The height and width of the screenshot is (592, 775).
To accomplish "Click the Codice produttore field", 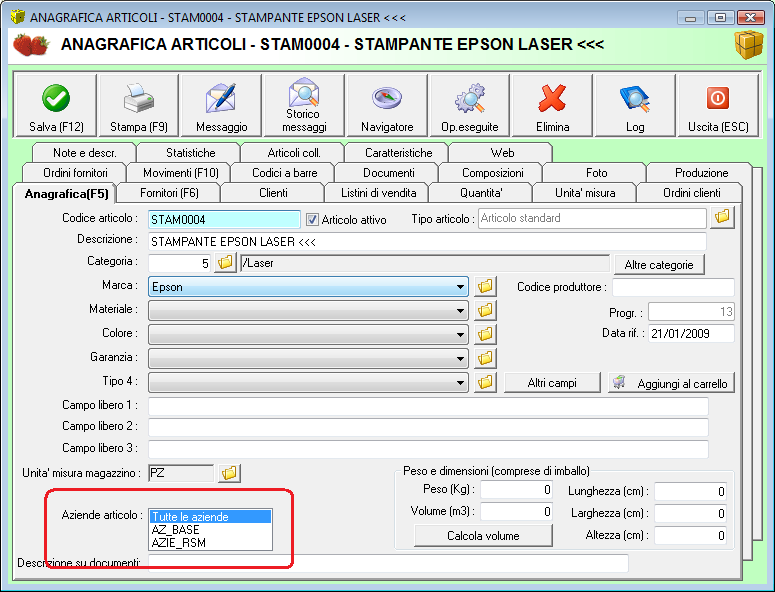I will pyautogui.click(x=673, y=287).
